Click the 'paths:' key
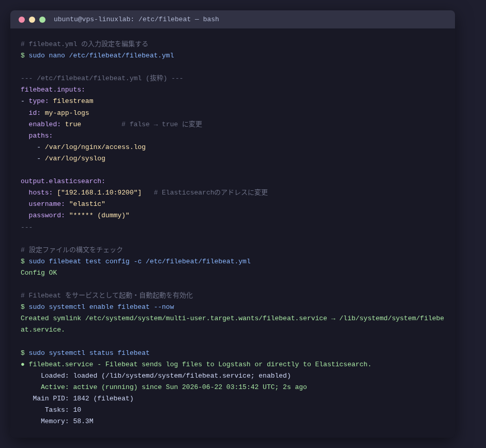This screenshot has width=486, height=448. pyautogui.click(x=41, y=136)
